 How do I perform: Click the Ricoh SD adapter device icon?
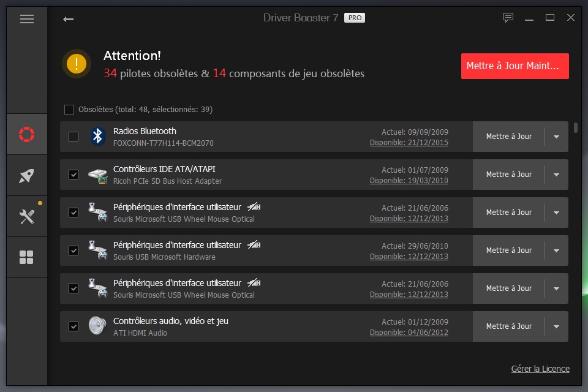point(97,176)
